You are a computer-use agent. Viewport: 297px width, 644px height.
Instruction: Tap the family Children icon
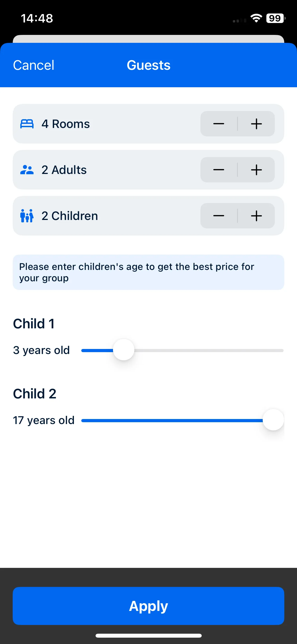tap(27, 216)
